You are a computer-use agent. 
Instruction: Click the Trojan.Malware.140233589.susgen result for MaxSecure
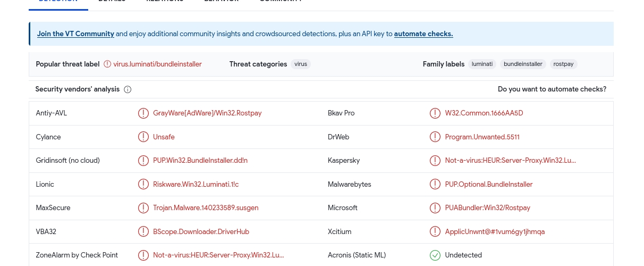click(206, 207)
